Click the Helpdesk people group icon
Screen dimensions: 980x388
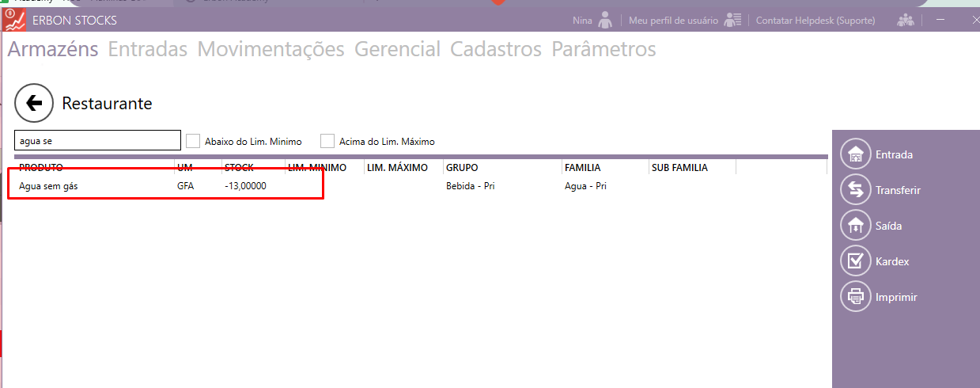(x=906, y=20)
